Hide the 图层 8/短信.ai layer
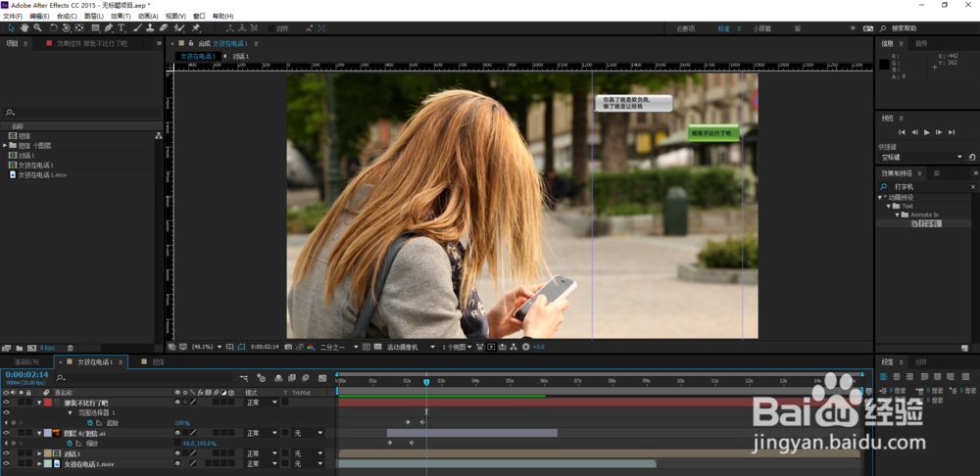The height and width of the screenshot is (476, 980). tap(6, 433)
